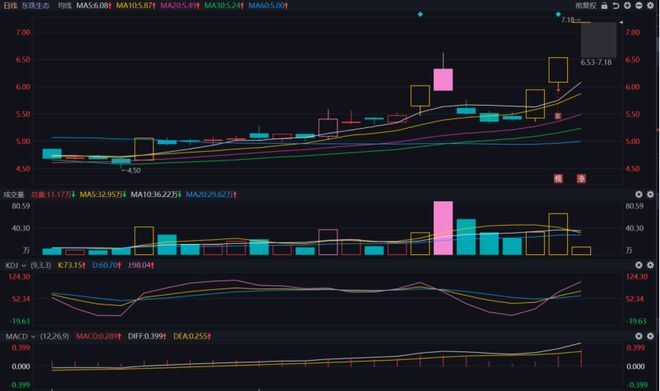Select the 均线 indicator label
The height and width of the screenshot is (391, 660).
(64, 5)
